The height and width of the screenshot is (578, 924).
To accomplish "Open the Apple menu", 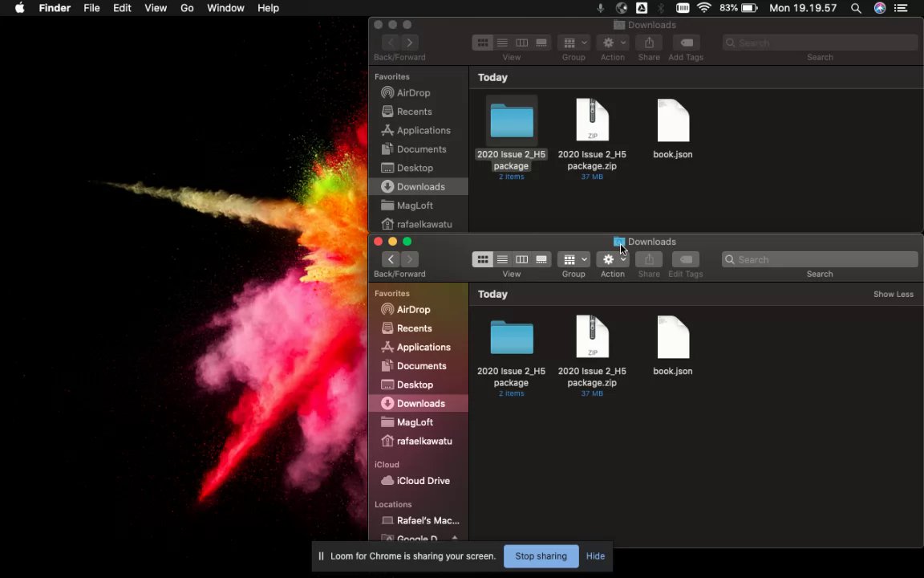I will (x=19, y=8).
